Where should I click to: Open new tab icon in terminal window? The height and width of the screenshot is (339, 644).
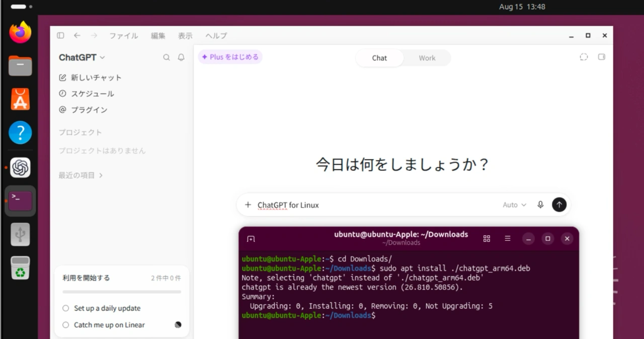click(251, 239)
